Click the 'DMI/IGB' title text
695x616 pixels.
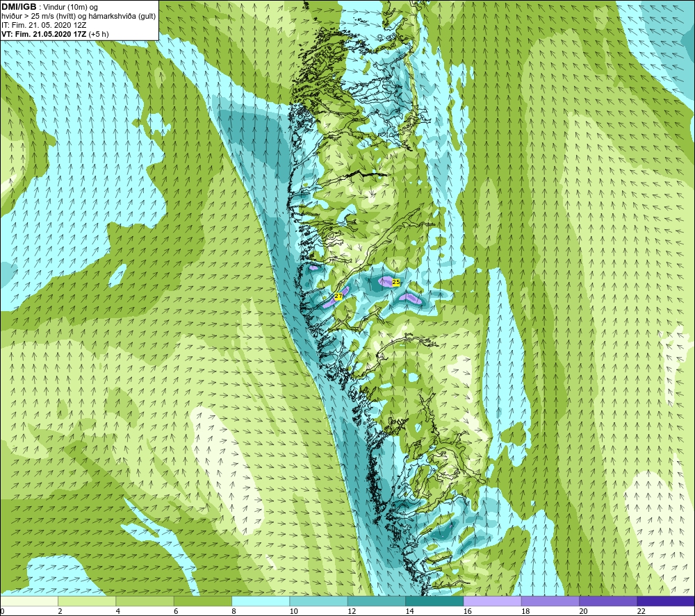coord(19,7)
